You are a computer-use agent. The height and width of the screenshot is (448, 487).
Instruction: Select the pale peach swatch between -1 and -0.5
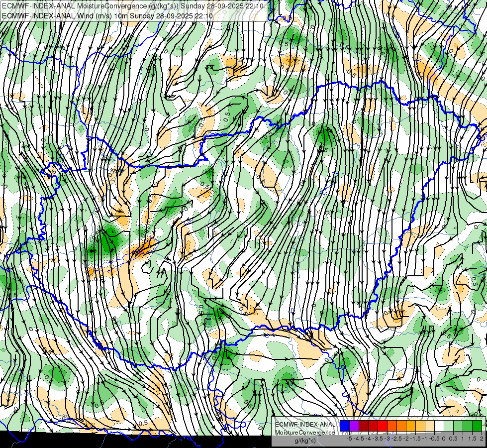click(x=430, y=426)
